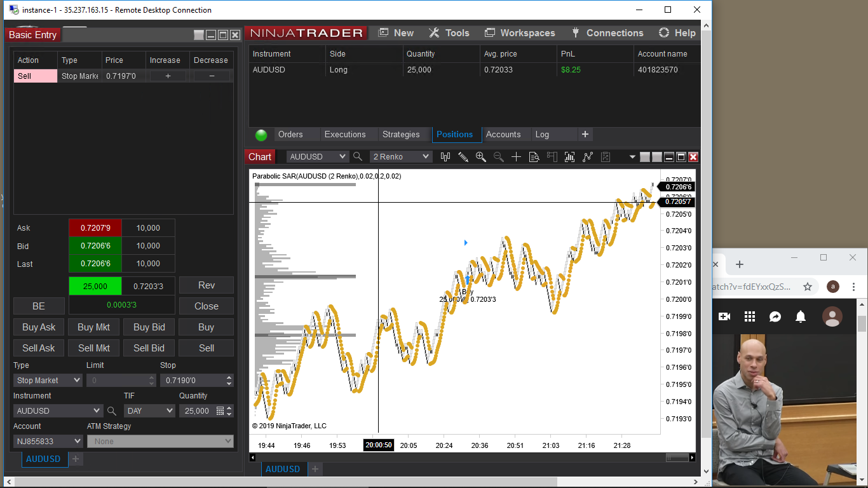This screenshot has height=488, width=868.
Task: Increase the Sell stop order price
Action: 168,76
